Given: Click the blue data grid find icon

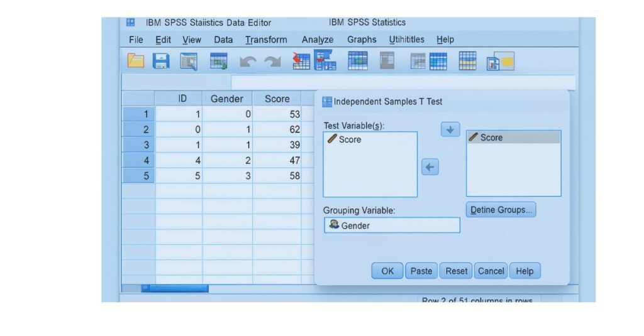Looking at the screenshot, I should pos(357,61).
